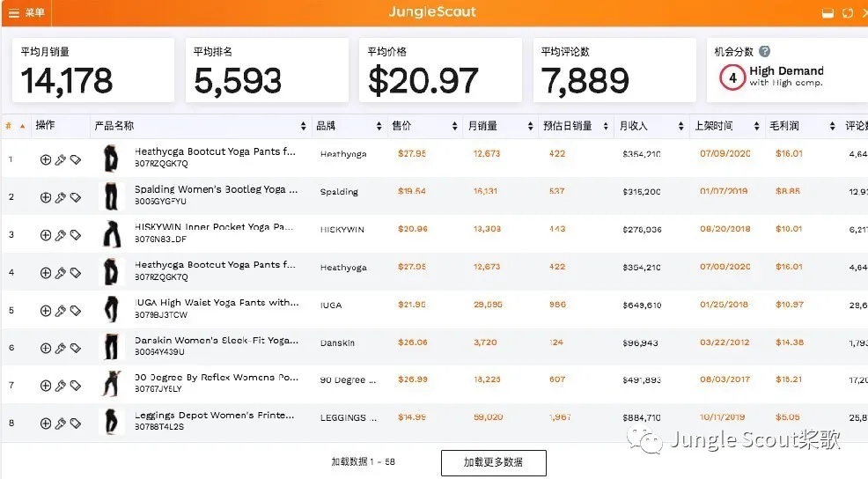Select the Danskin listing date 03/22/2012
This screenshot has height=479, width=868.
725,343
